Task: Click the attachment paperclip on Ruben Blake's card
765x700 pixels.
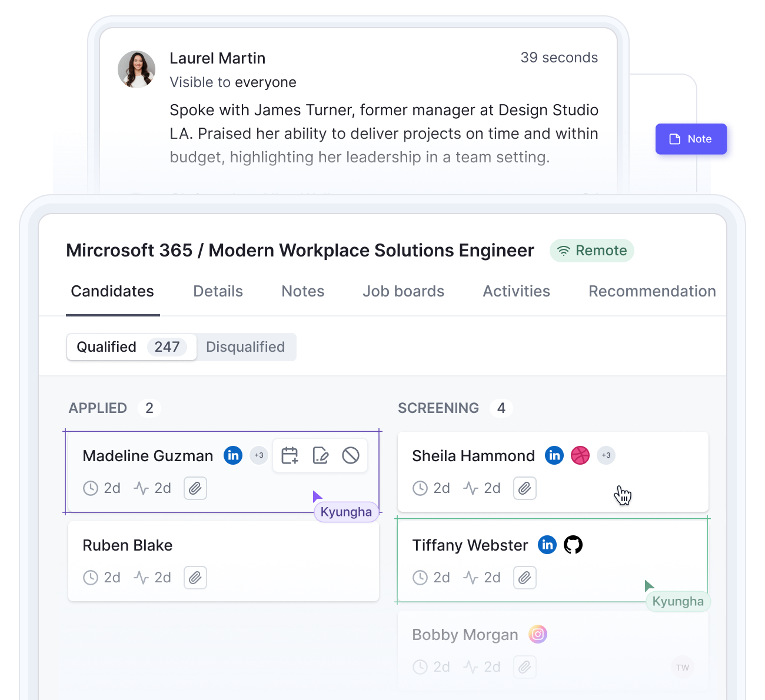Action: point(195,578)
